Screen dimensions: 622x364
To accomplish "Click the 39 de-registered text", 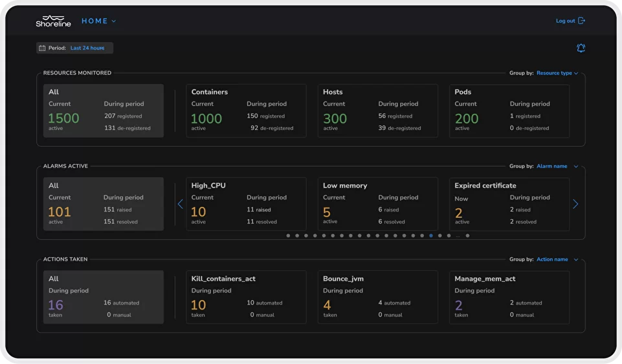I will 399,128.
